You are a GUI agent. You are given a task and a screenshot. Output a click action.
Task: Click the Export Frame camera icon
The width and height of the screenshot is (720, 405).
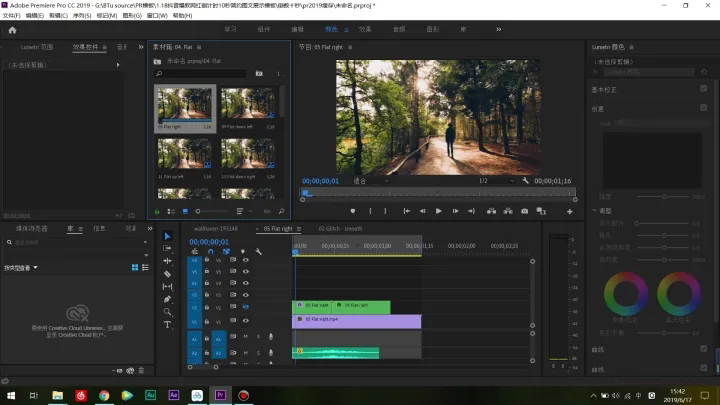[x=523, y=211]
